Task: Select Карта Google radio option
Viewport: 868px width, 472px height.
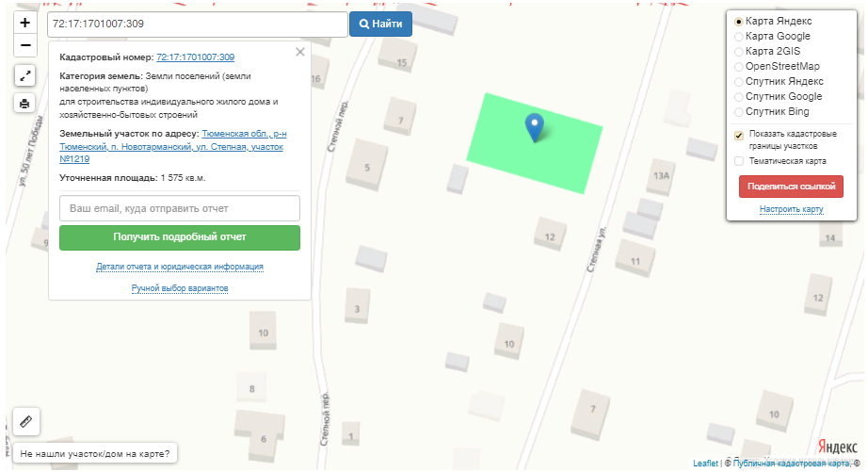Action: point(739,37)
